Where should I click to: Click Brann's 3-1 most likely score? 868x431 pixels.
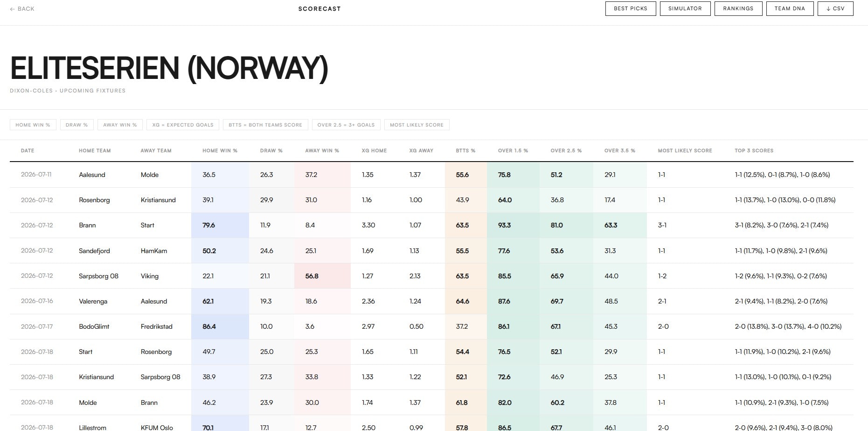662,225
